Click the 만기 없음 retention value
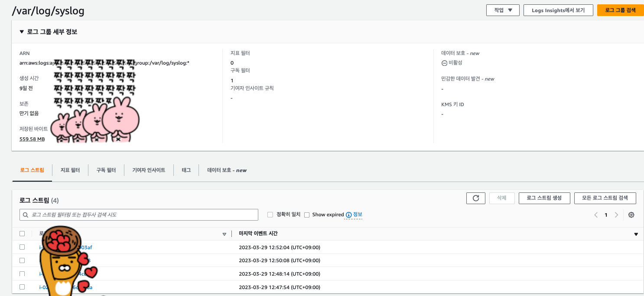 tap(29, 113)
